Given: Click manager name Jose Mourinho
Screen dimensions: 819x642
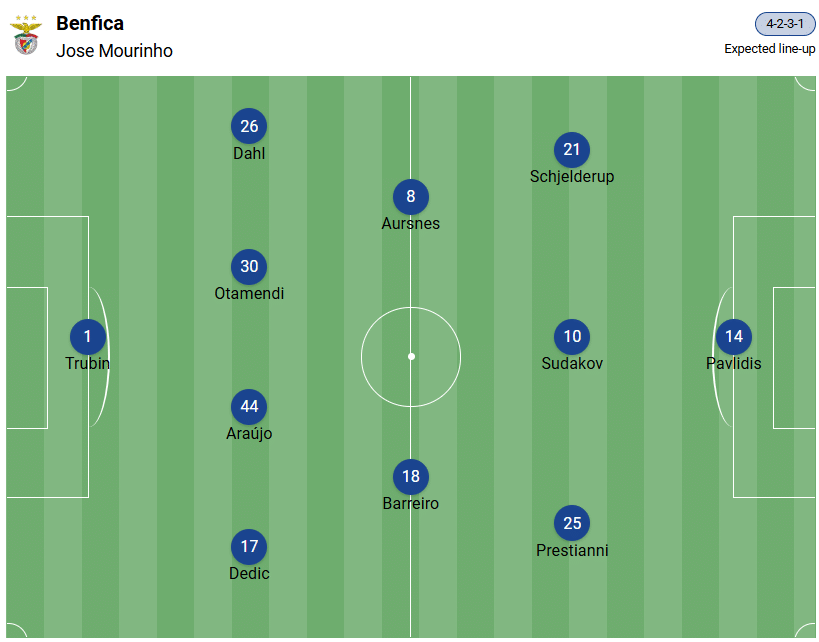Looking at the screenshot, I should pos(114,51).
